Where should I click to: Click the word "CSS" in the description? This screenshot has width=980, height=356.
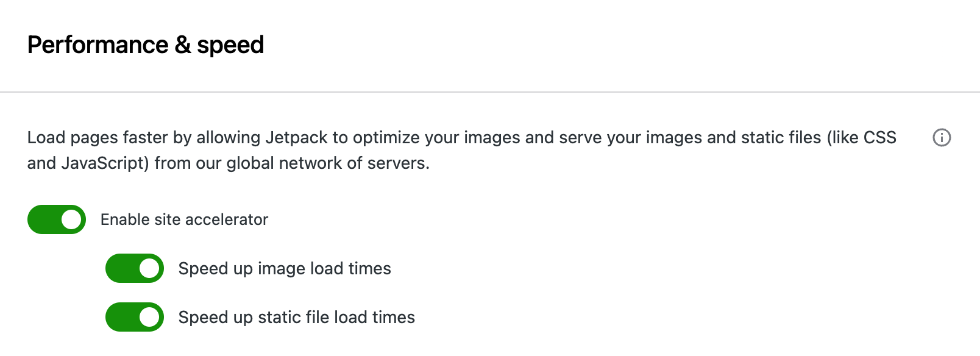[879, 138]
